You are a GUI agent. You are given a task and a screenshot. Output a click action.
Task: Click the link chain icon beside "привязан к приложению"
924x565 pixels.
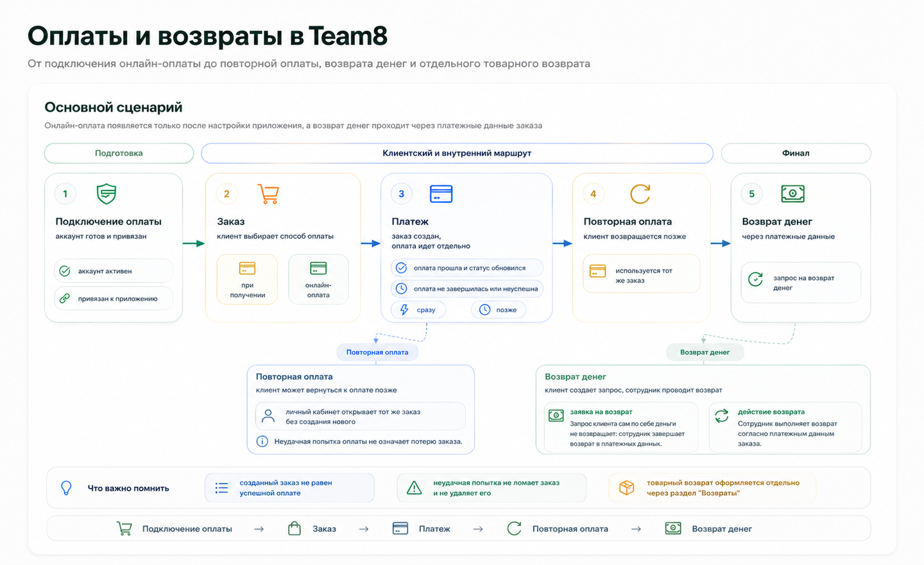click(x=65, y=298)
